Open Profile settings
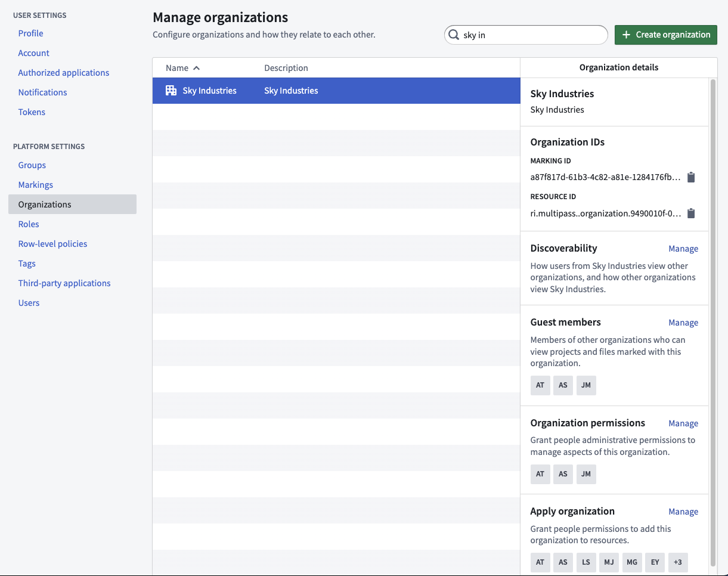 (x=30, y=33)
